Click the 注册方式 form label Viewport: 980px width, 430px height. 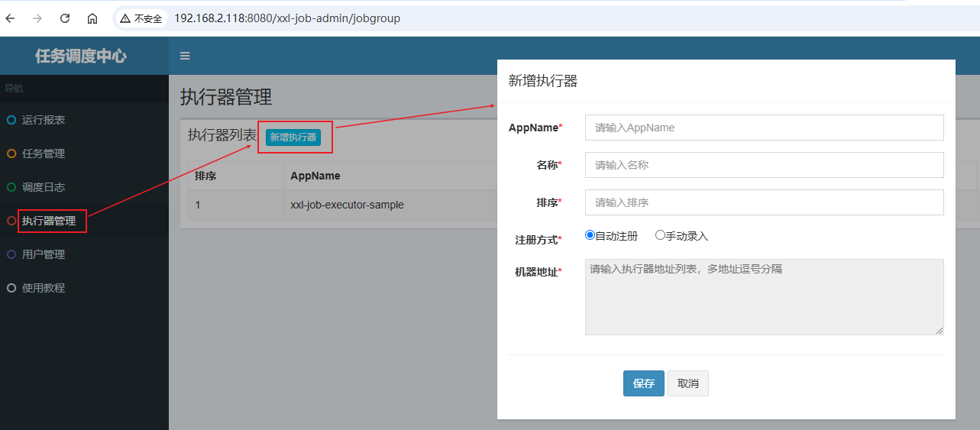click(539, 240)
